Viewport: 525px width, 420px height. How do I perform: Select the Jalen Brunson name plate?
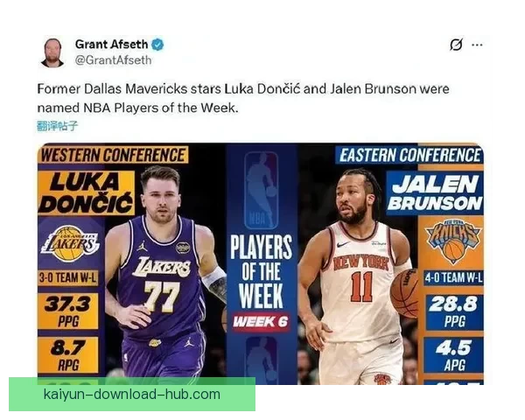pos(435,193)
